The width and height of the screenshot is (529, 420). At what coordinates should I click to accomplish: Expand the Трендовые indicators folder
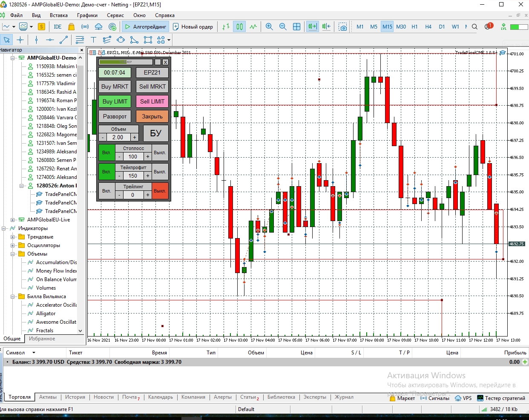[13, 237]
